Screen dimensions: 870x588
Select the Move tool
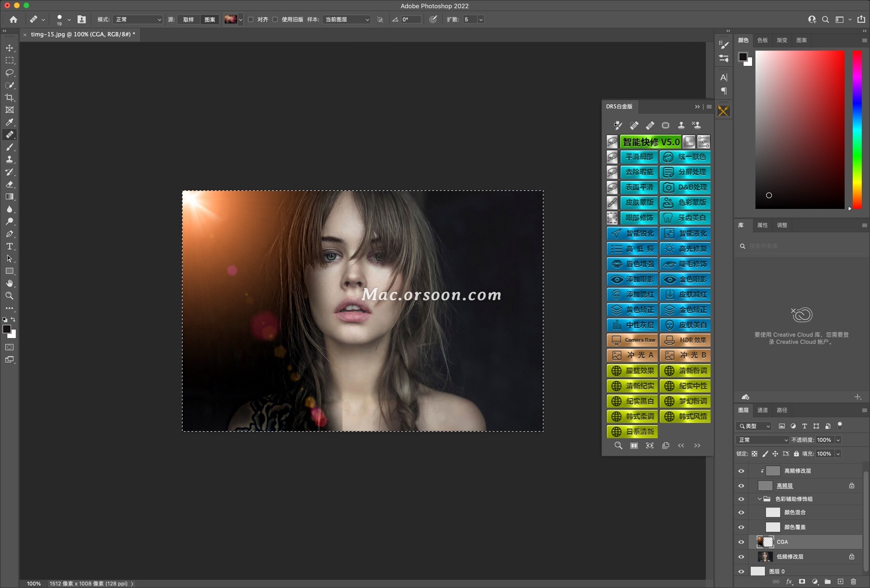point(10,48)
